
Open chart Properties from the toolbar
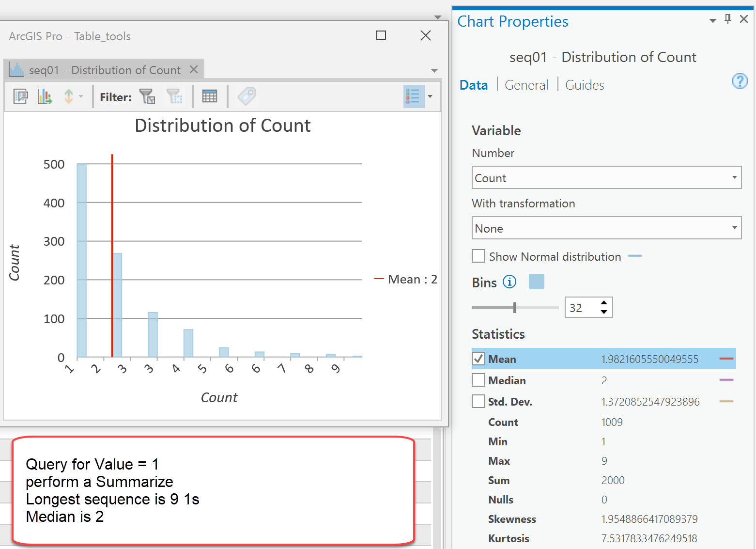click(x=20, y=96)
